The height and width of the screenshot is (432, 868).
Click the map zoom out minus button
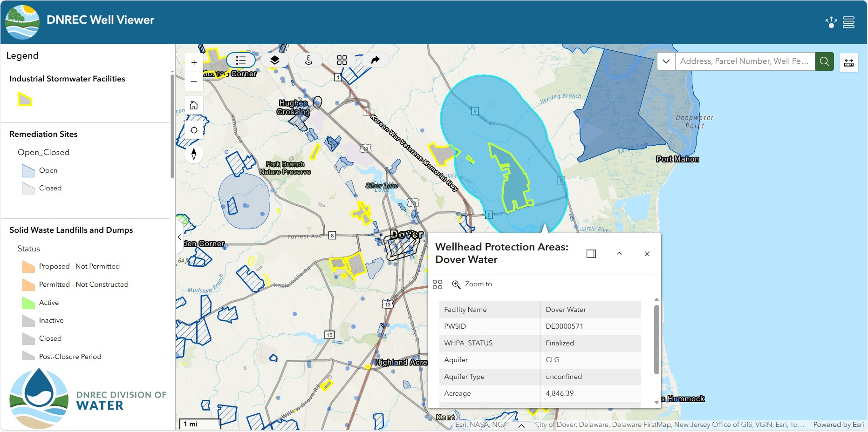[x=194, y=82]
